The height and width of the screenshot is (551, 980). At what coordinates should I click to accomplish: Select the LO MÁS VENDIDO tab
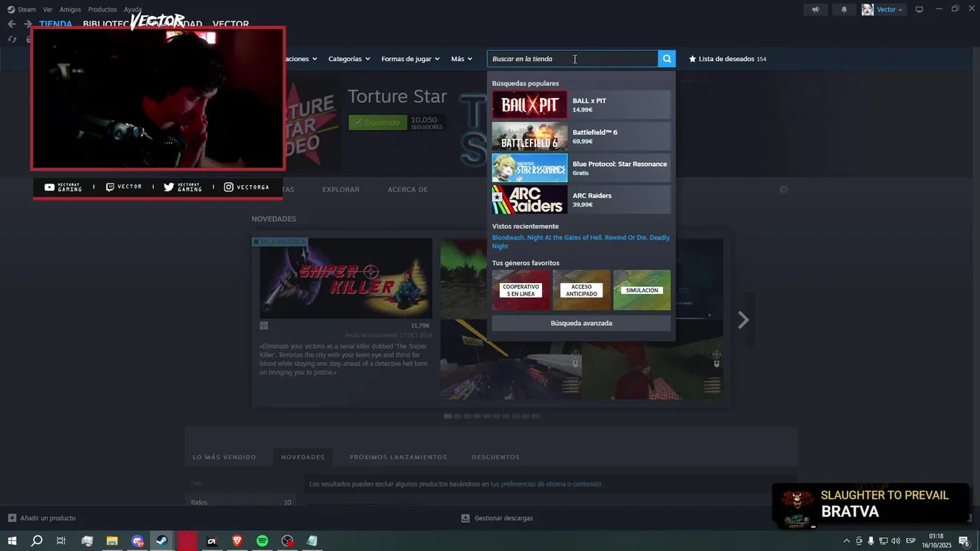(x=224, y=457)
